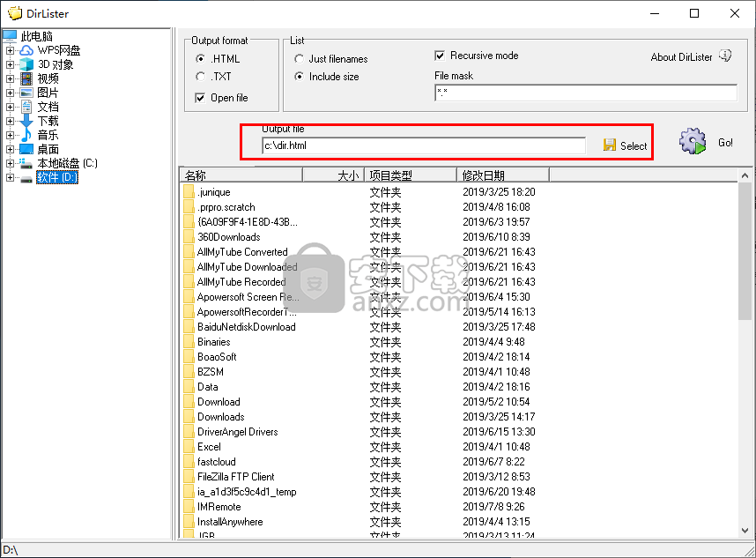Screen dimensions: 756x558
Task: Expand the 图片 tree node
Action: (10, 93)
